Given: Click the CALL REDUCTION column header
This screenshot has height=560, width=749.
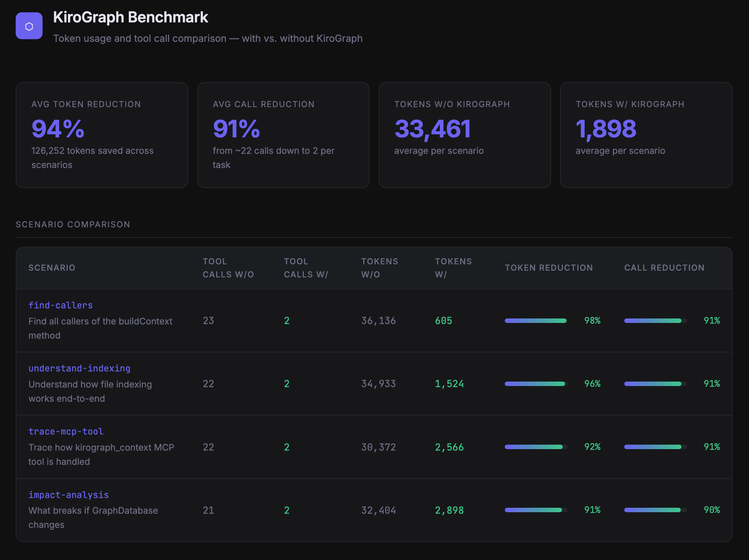Looking at the screenshot, I should [664, 268].
